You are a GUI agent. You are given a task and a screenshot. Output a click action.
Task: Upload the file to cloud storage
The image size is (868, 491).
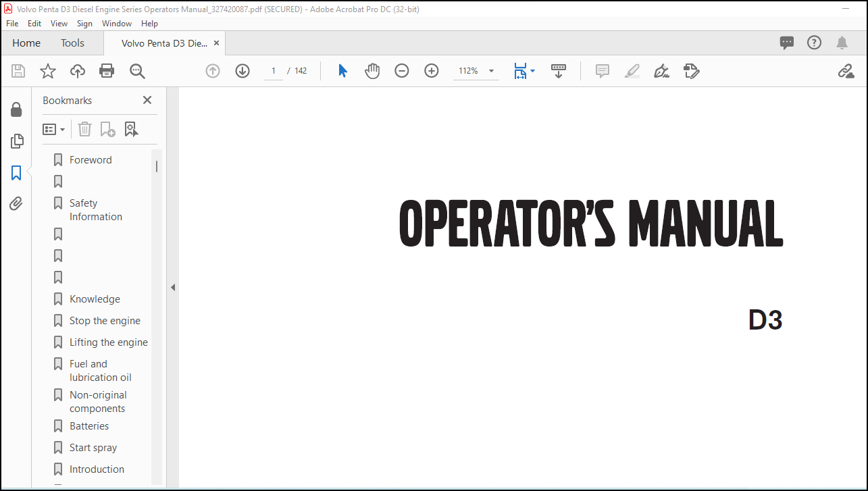coord(78,71)
